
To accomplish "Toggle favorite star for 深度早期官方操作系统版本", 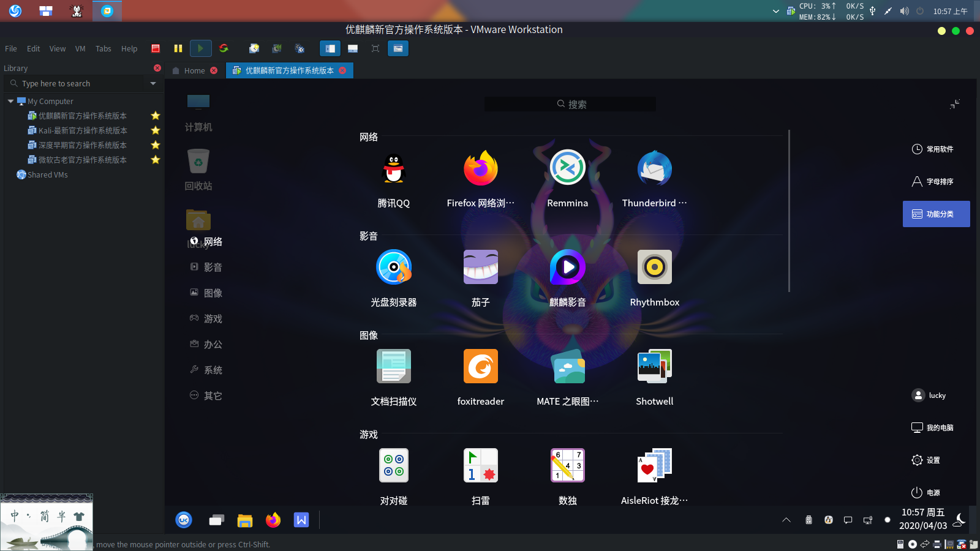I will coord(156,145).
